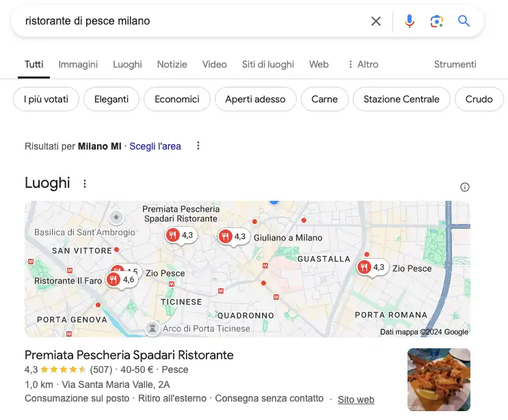Open Google Lens image search icon
Image resolution: width=508 pixels, height=420 pixels.
coord(436,21)
